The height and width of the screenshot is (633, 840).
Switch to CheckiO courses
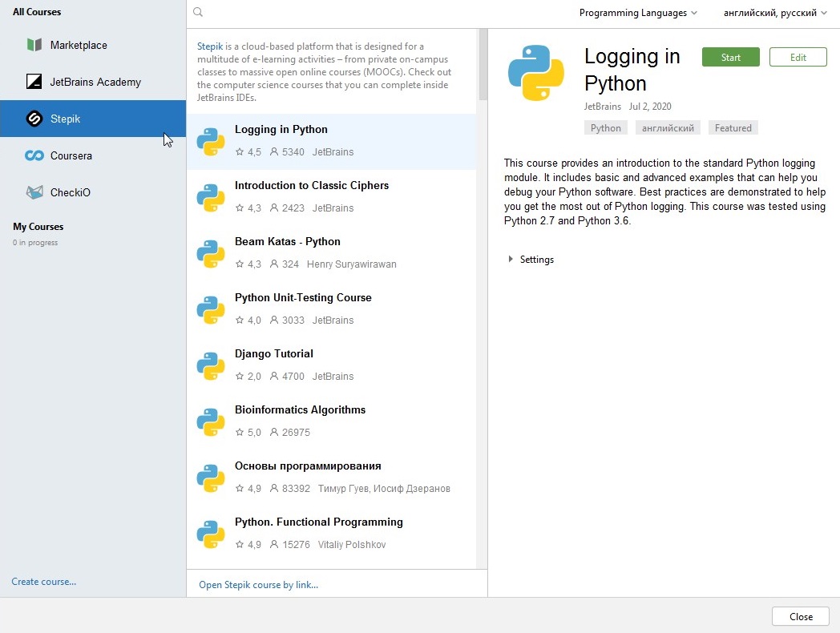[x=93, y=192]
